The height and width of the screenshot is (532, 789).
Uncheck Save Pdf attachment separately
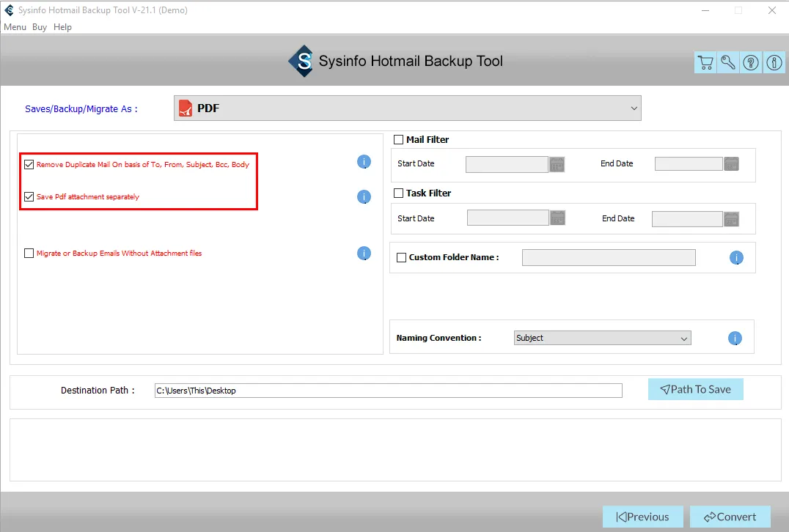(29, 196)
